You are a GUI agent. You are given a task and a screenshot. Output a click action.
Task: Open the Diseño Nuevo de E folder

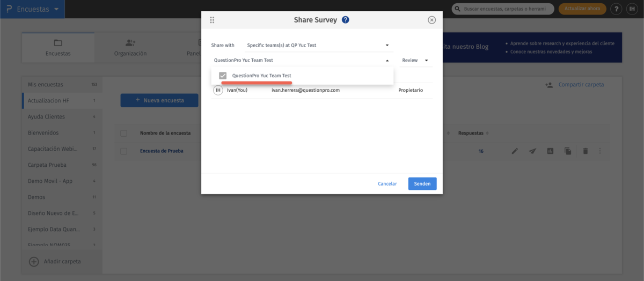(62, 213)
